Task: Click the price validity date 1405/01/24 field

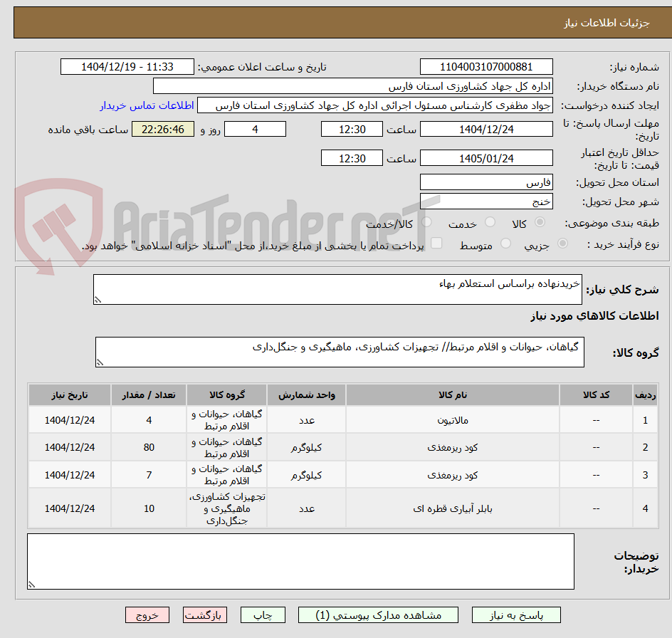Action: click(486, 158)
